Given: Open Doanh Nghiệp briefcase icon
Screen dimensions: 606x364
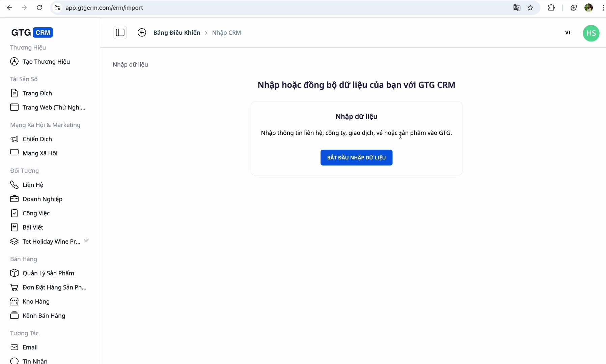Looking at the screenshot, I should coord(14,199).
